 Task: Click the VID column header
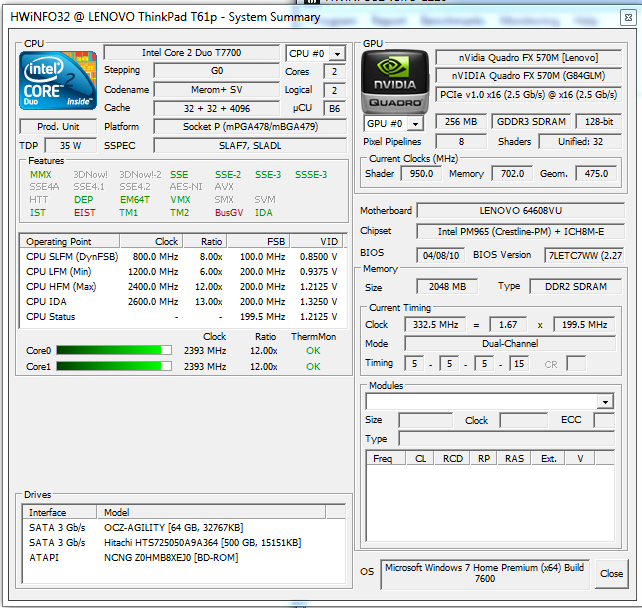click(316, 241)
